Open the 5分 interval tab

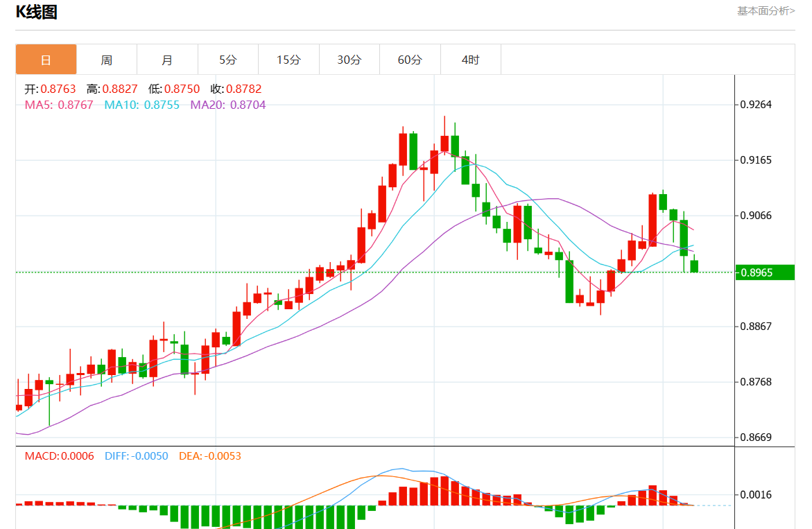(x=228, y=60)
